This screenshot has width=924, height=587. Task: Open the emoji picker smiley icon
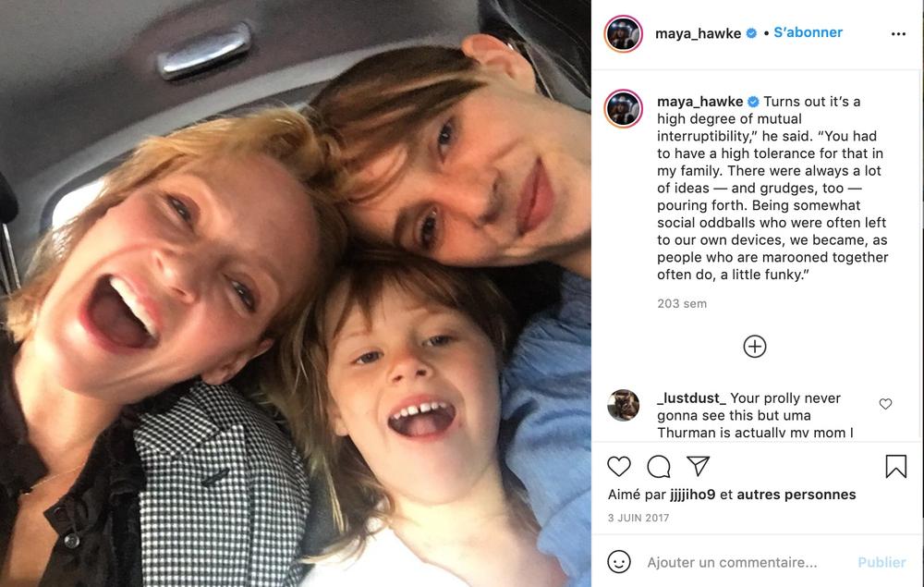pos(619,562)
